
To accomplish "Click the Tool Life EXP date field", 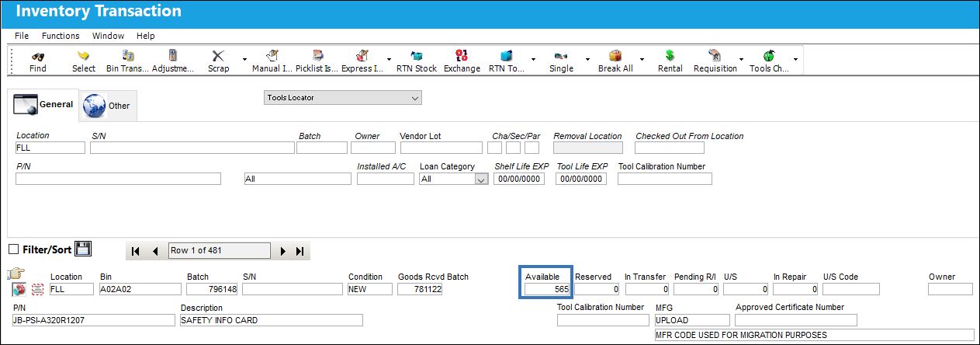I will pos(581,179).
